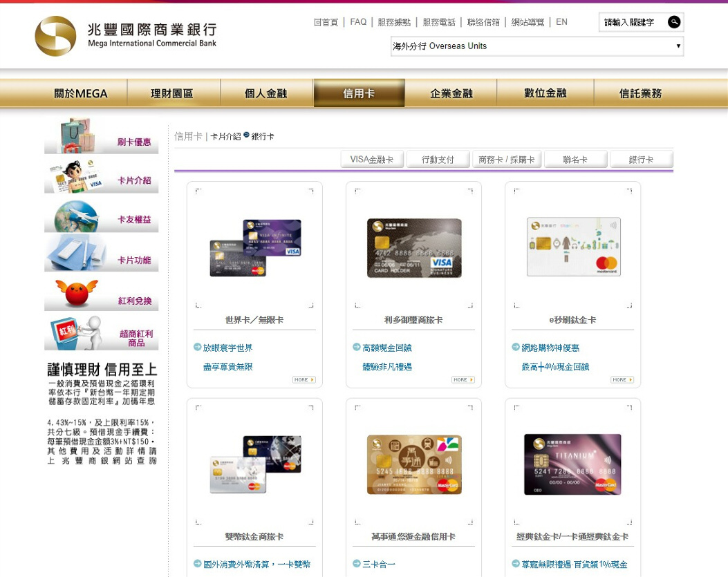Open the 信用卡 main menu
Image resolution: width=728 pixels, height=577 pixels.
point(359,93)
